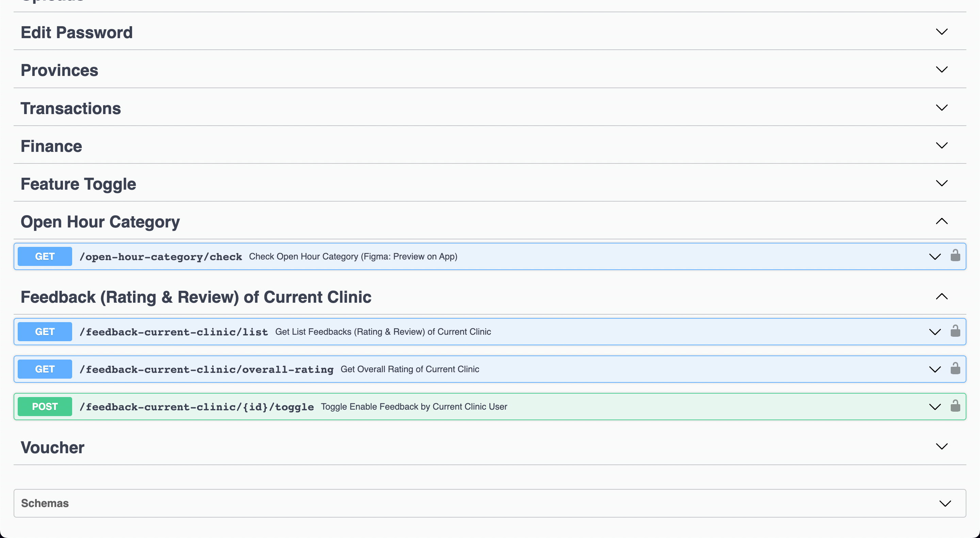Open the Finance section heading
The image size is (980, 538).
click(x=51, y=146)
